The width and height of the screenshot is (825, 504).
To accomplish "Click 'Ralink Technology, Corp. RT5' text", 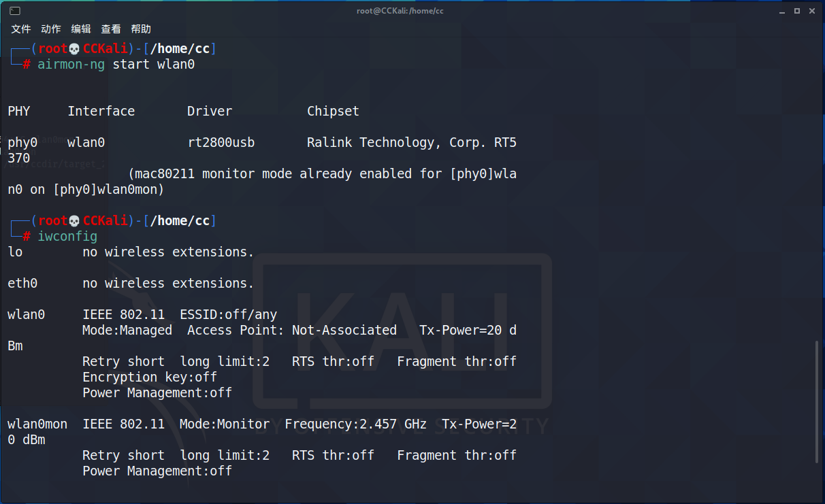I will tap(412, 142).
